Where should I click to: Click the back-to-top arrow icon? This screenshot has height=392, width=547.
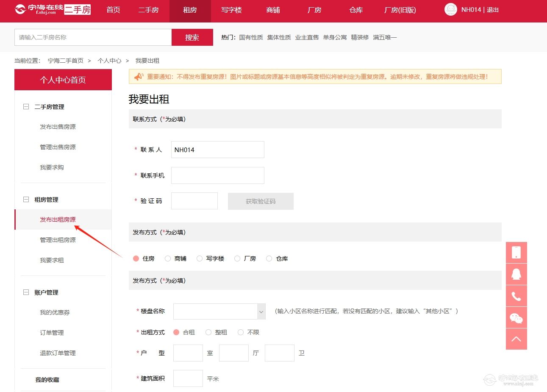[516, 339]
